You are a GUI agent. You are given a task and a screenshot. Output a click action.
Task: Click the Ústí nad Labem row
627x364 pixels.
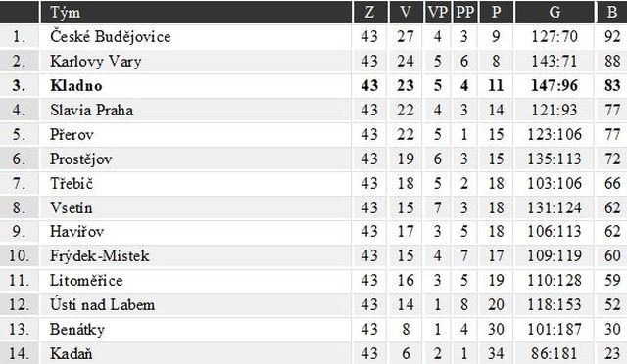313,305
